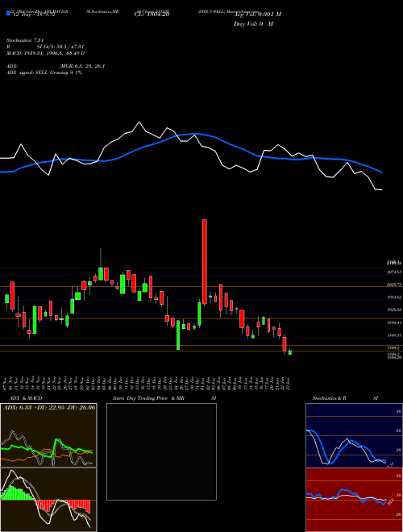This screenshot has width=403, height=532.
Task: Open the ADX indicator chart thumbnail
Action: click(48, 435)
